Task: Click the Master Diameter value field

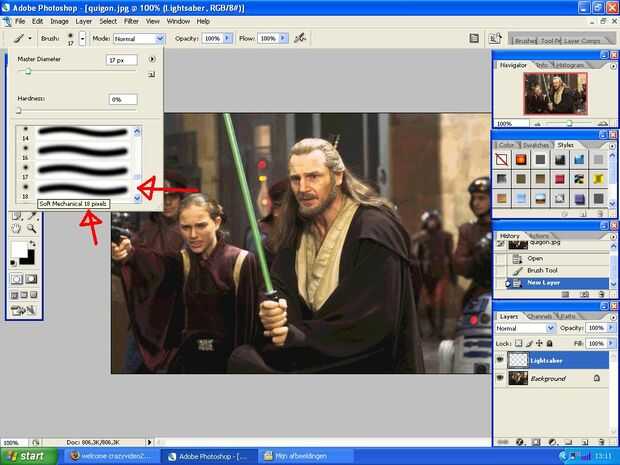Action: pyautogui.click(x=122, y=60)
